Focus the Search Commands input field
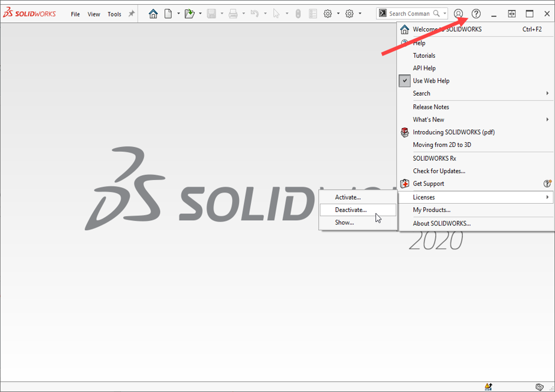Viewport: 555px width, 392px height. coord(410,14)
